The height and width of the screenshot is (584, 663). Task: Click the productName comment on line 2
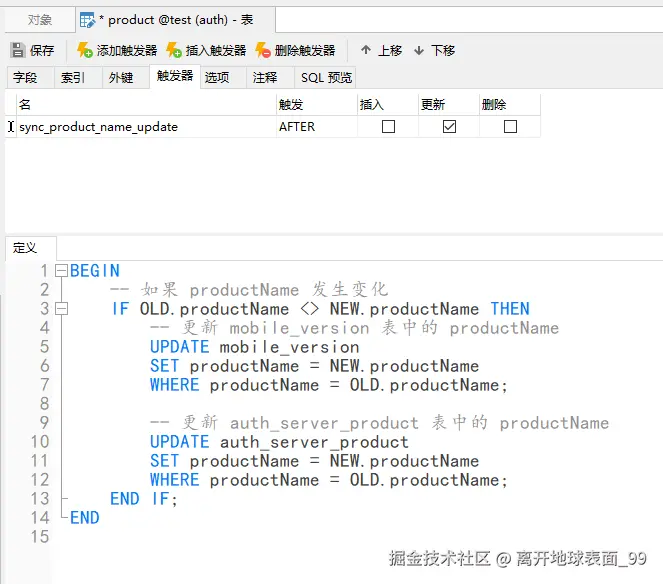click(249, 290)
